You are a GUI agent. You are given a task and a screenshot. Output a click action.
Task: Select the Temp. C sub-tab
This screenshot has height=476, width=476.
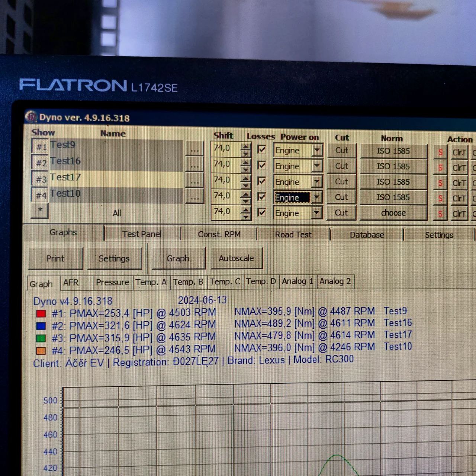coord(225,282)
